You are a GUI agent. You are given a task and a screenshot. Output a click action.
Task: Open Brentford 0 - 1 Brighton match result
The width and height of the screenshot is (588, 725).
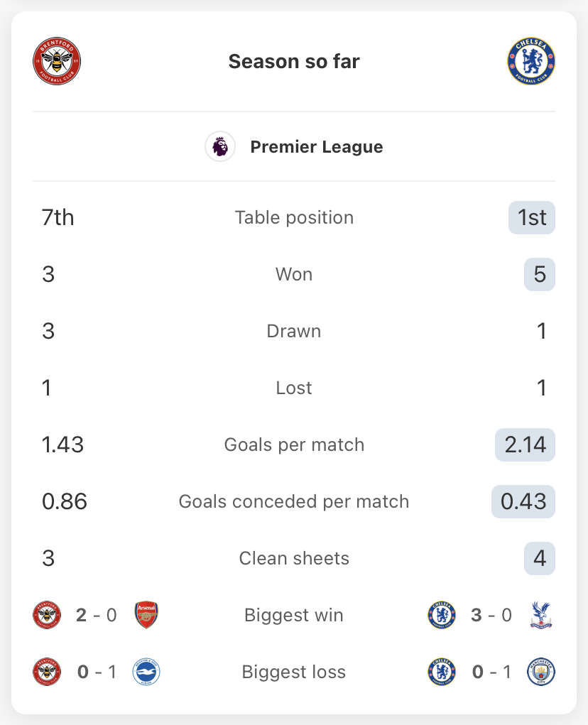pos(96,672)
